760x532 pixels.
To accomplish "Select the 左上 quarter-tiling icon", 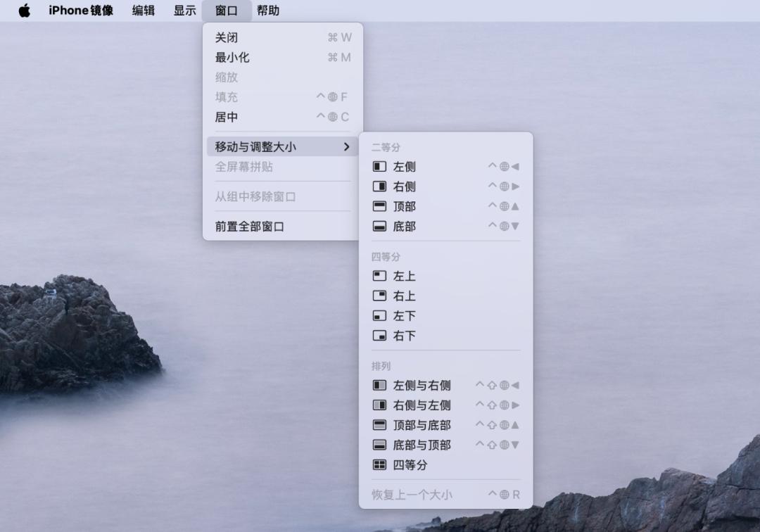I will pyautogui.click(x=379, y=276).
